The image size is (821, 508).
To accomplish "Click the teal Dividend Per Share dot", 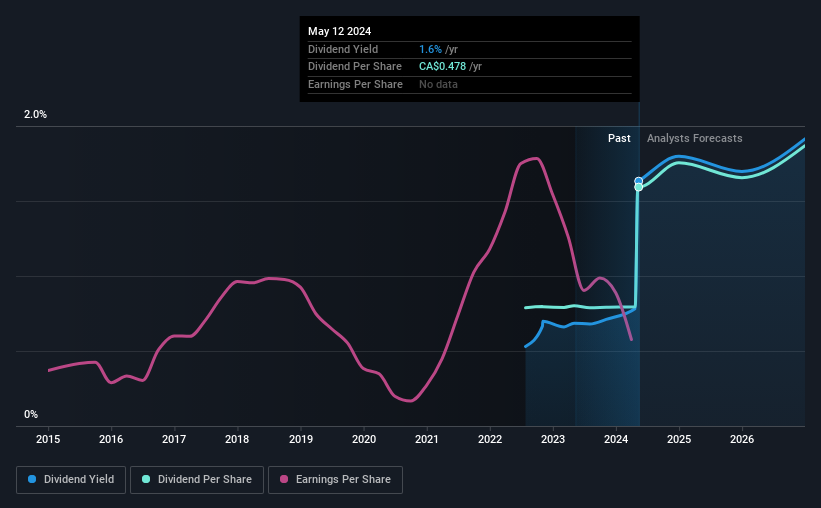I will point(146,479).
